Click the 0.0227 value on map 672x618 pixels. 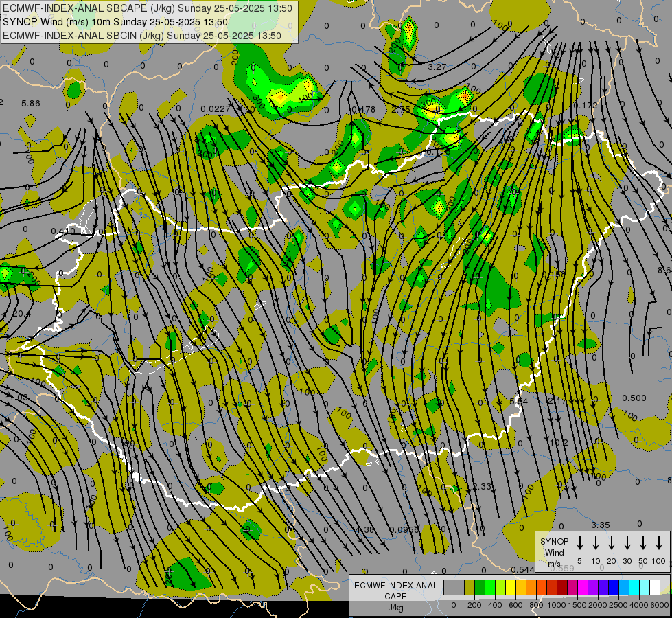[215, 109]
